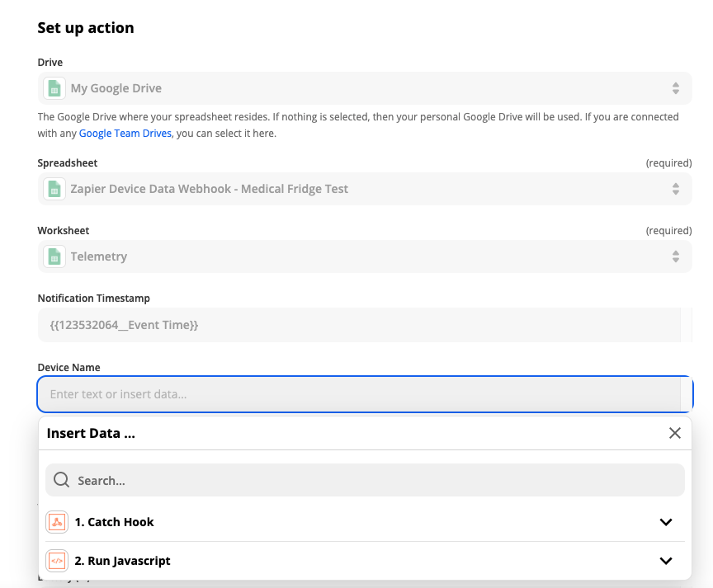The height and width of the screenshot is (588, 713).
Task: Click the Drive field label
Action: (50, 62)
